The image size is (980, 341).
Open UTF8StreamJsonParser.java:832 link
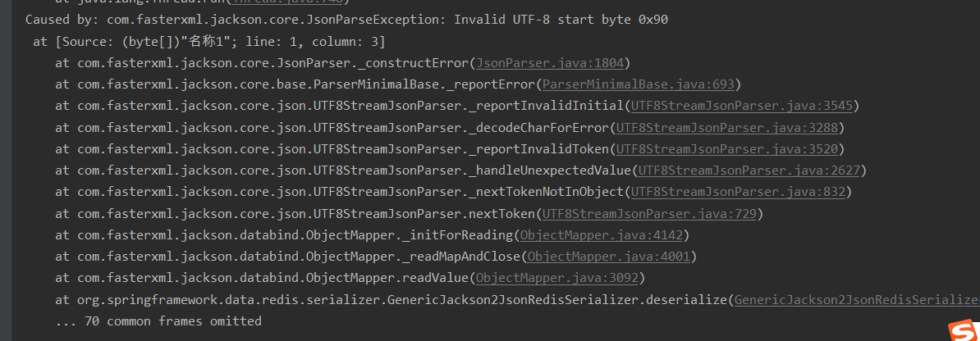pyautogui.click(x=738, y=193)
